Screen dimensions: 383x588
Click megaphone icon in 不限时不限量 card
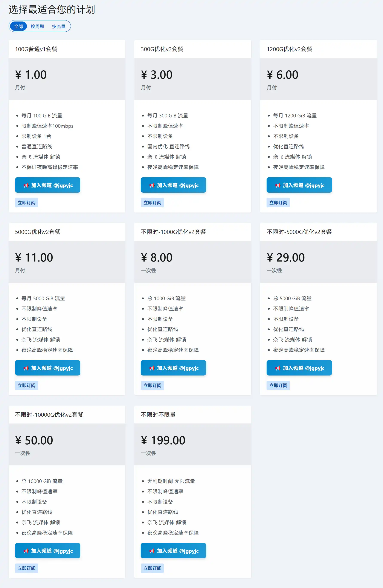(152, 551)
